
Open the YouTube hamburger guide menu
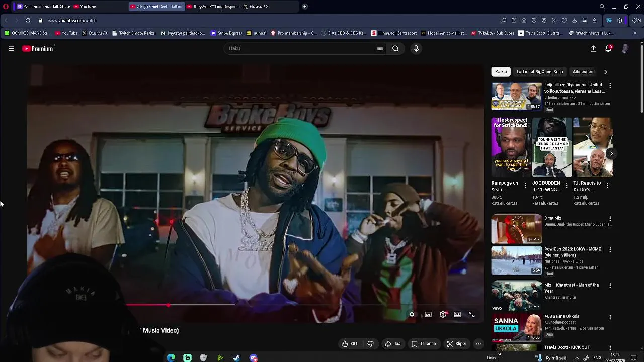[x=11, y=49]
